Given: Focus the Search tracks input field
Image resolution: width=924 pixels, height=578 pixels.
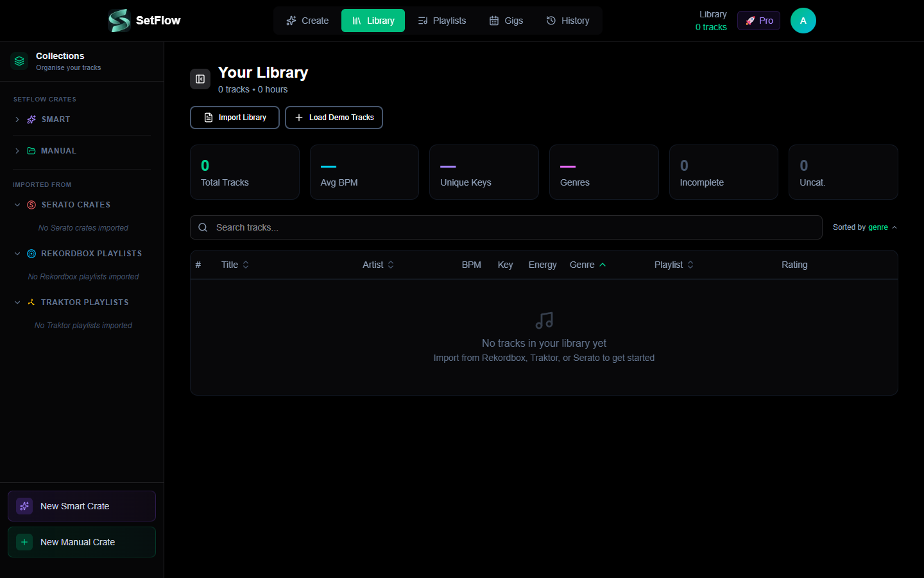Looking at the screenshot, I should coord(506,227).
